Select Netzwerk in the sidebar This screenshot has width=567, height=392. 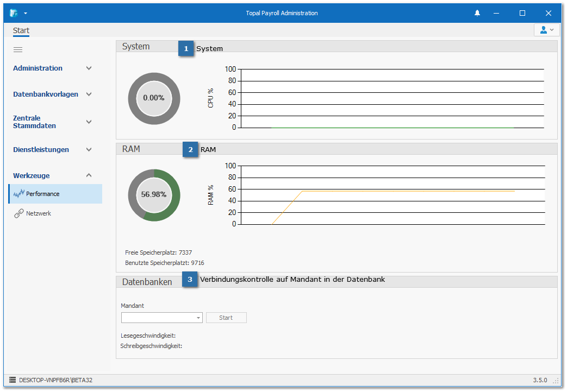[x=39, y=214]
